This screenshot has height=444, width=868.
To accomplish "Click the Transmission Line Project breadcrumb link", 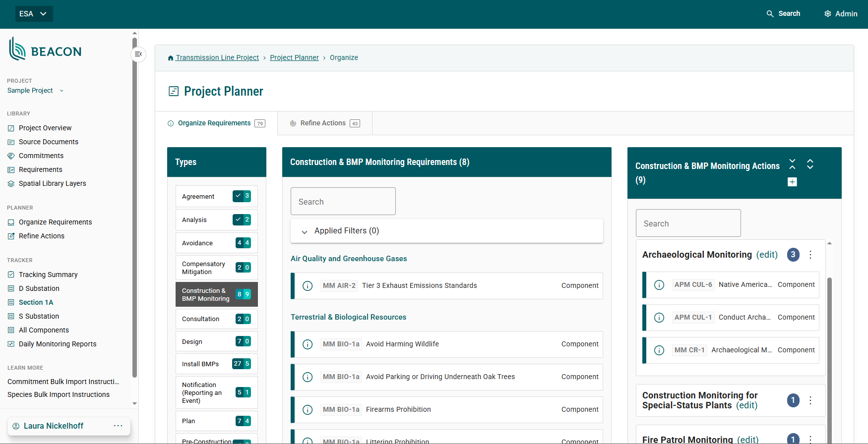I will point(217,58).
